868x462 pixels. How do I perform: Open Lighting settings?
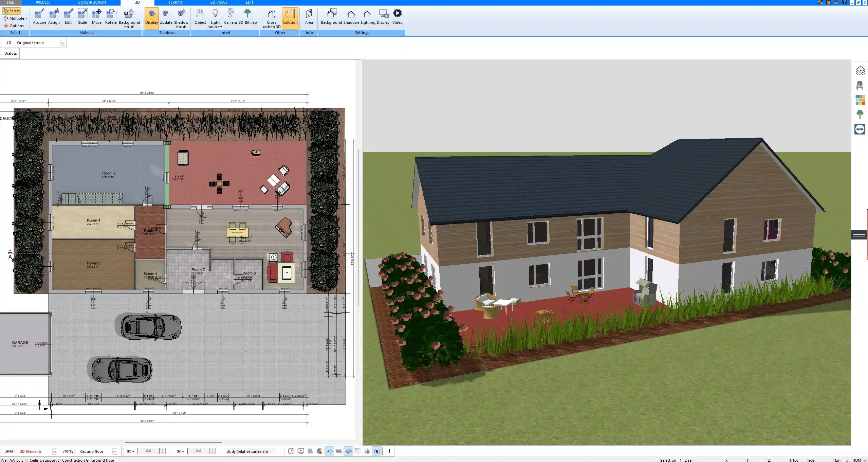368,17
